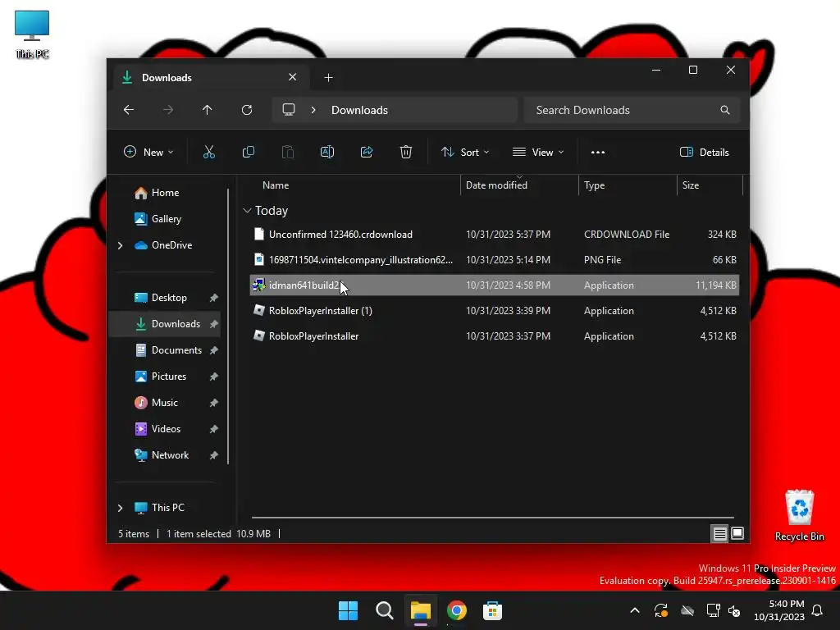Select the vintelcompany_illustration PNG file

[x=494, y=260]
